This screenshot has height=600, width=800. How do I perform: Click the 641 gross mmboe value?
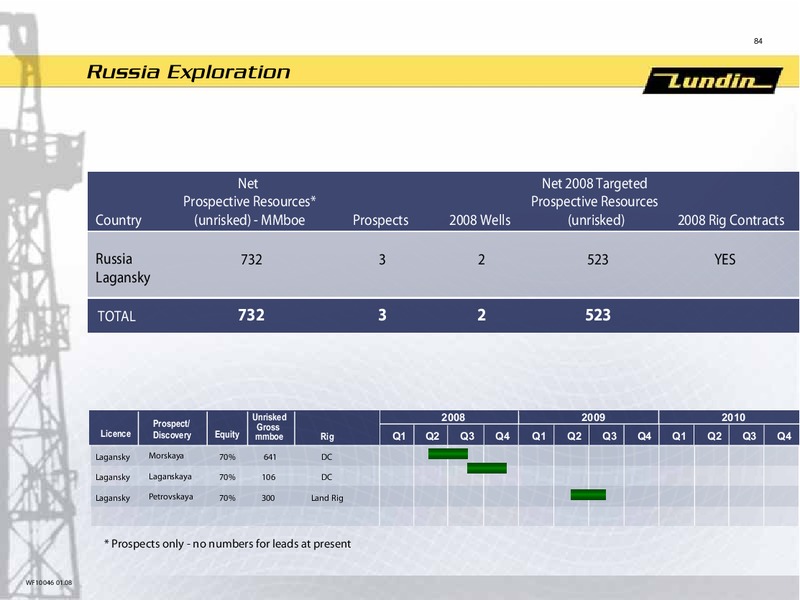(x=269, y=457)
